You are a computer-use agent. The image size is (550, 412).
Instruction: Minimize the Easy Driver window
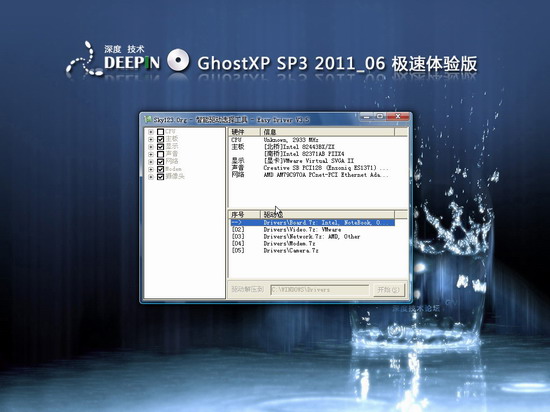click(x=367, y=116)
